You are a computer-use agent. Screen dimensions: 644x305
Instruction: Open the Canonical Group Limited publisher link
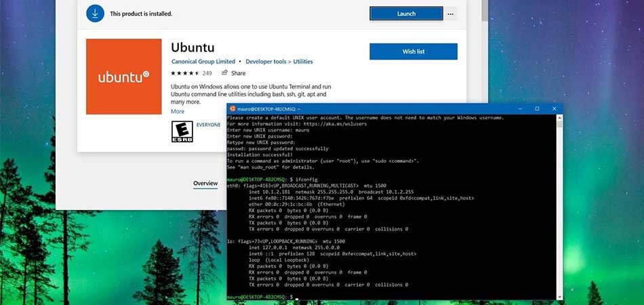203,62
